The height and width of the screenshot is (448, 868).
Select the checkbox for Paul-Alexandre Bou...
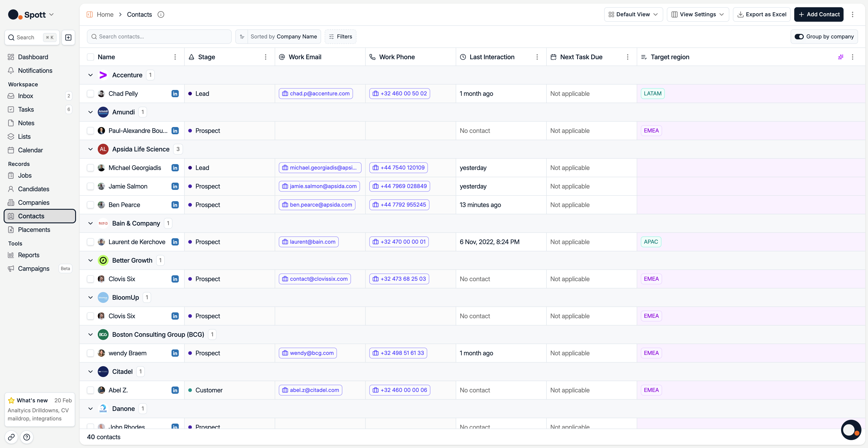tap(90, 131)
